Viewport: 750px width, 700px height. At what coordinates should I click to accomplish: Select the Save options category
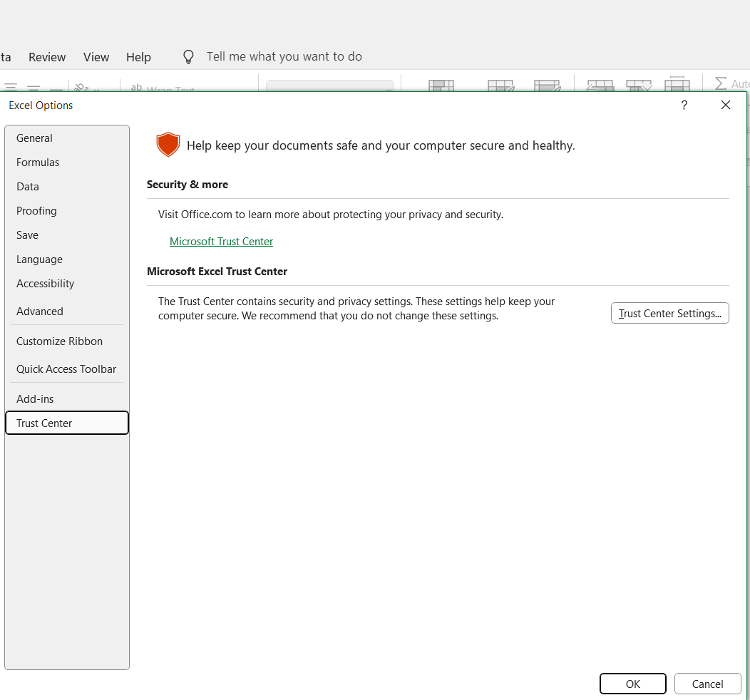67,235
